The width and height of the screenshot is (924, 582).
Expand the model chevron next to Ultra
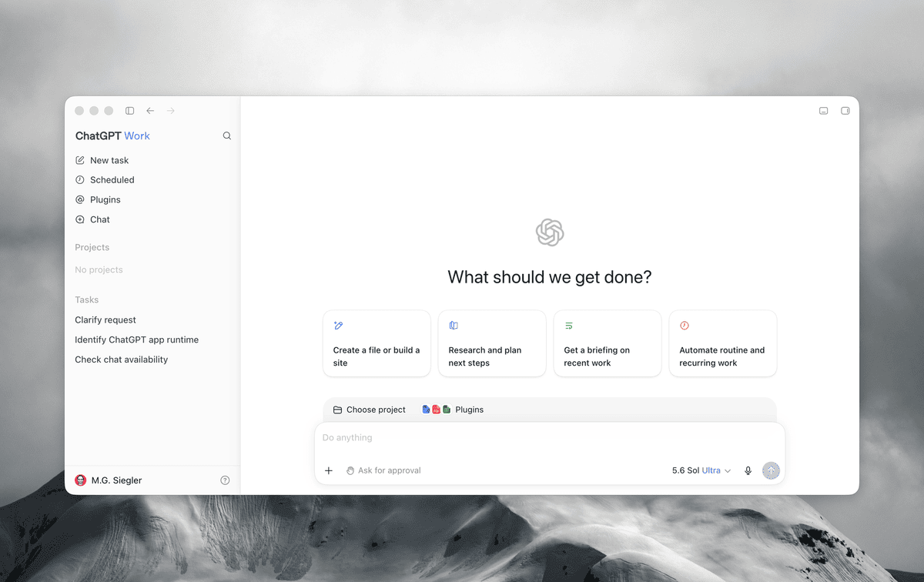click(728, 471)
